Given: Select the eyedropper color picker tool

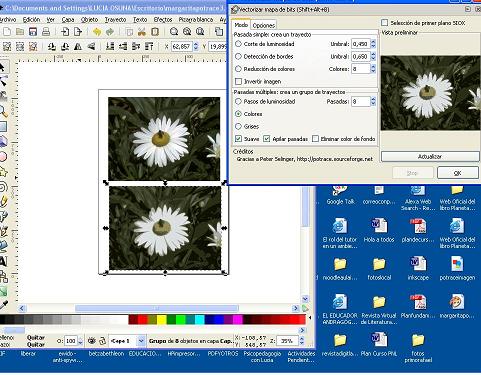Looking at the screenshot, I should click(x=3, y=305).
